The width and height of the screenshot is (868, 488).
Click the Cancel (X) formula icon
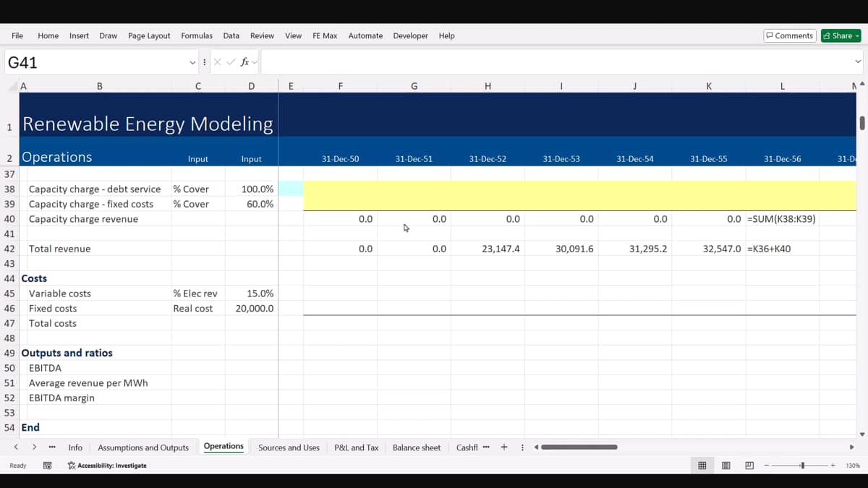point(218,62)
